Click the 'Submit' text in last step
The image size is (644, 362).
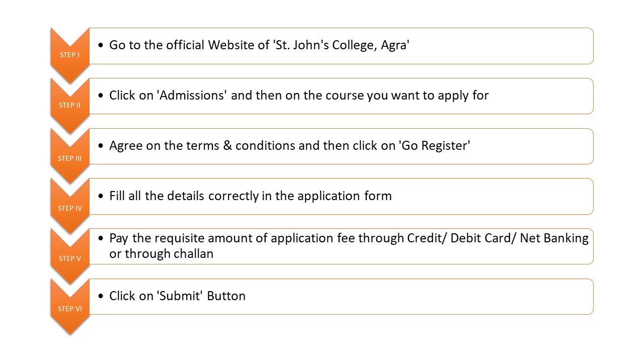tap(181, 296)
